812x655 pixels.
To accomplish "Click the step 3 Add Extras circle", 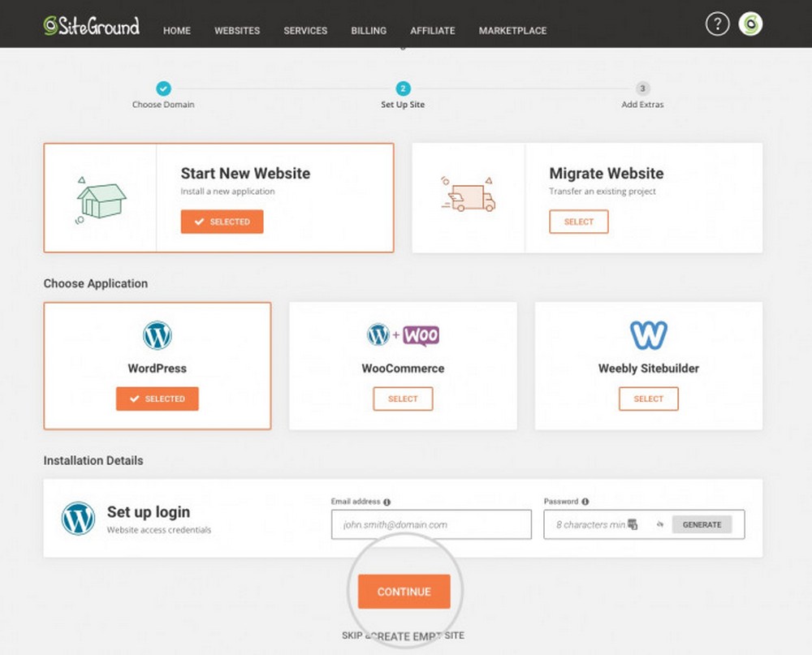I will coord(642,88).
